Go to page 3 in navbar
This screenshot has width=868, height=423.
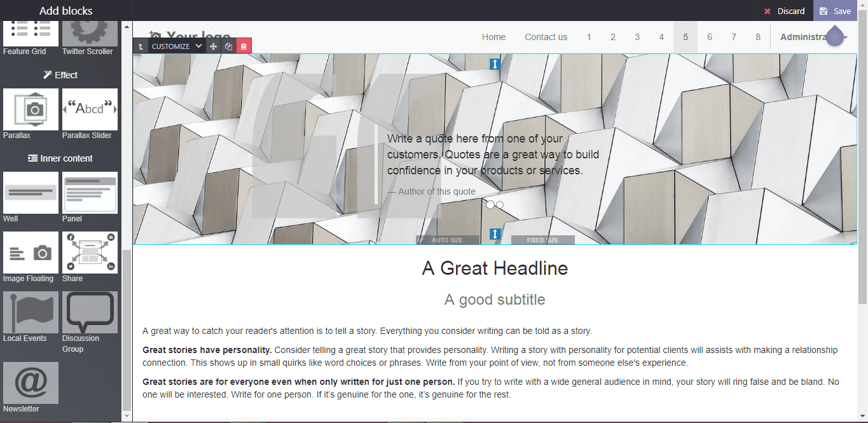[x=637, y=37]
